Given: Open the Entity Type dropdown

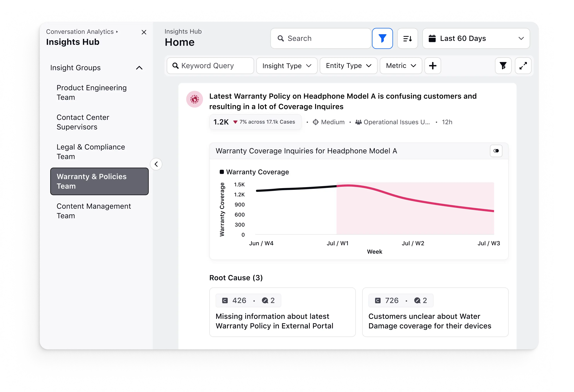Looking at the screenshot, I should pos(348,66).
